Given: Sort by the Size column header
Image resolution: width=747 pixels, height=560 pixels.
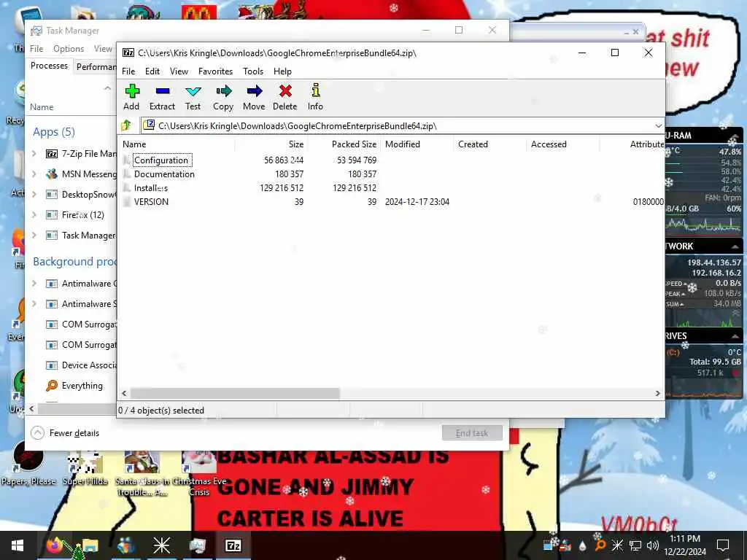Looking at the screenshot, I should click(x=271, y=144).
